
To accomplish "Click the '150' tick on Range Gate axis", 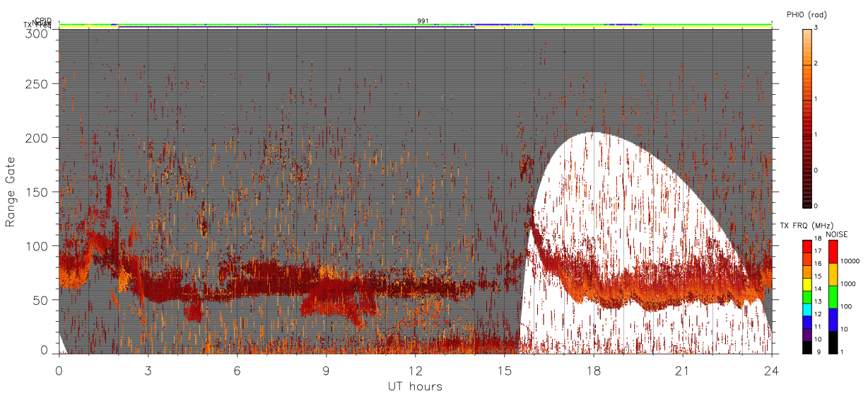I will 38,192.
